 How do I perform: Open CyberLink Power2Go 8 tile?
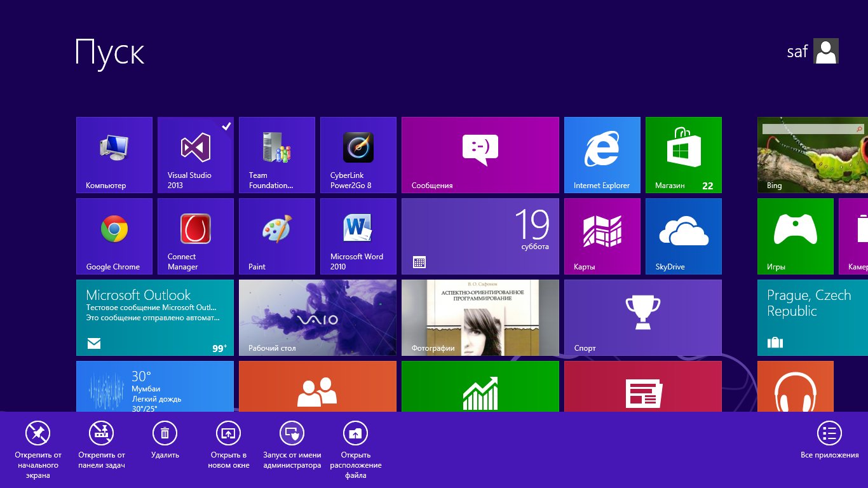358,155
